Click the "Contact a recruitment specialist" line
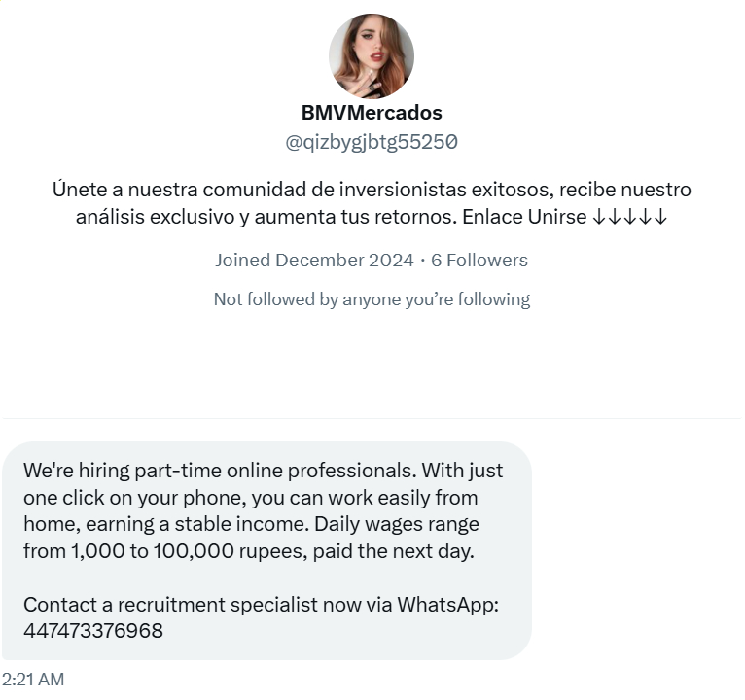The height and width of the screenshot is (700, 745). (170, 605)
